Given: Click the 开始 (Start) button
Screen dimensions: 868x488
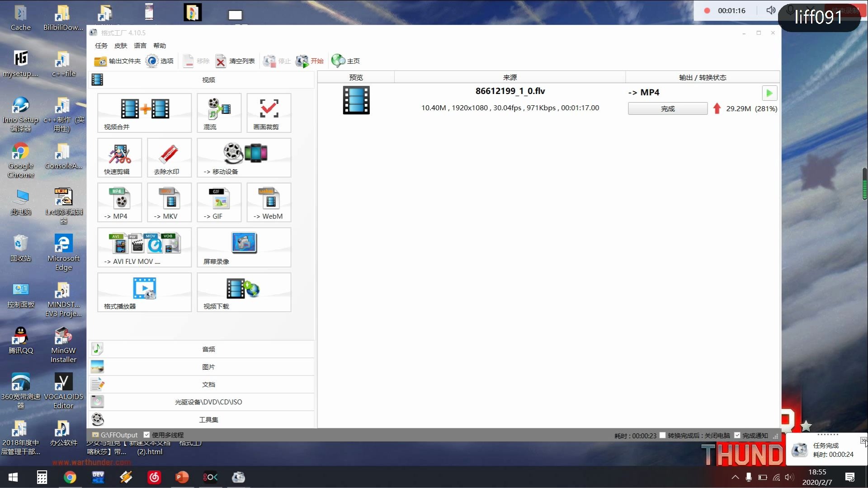Looking at the screenshot, I should [311, 60].
